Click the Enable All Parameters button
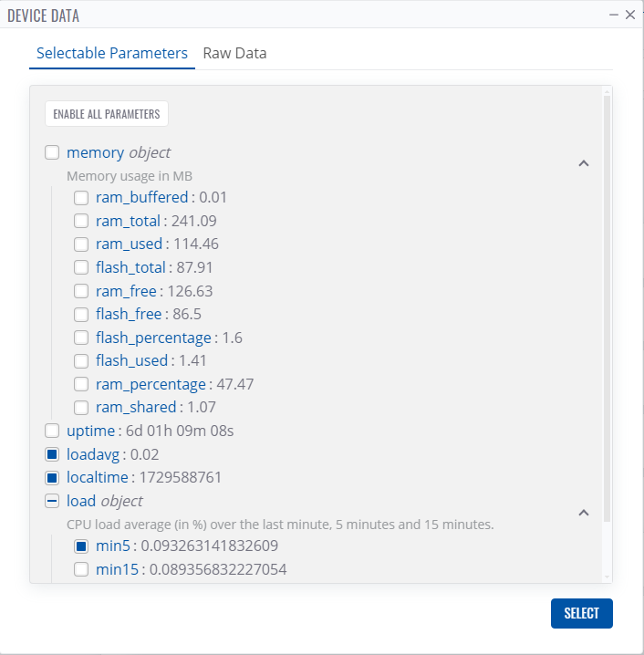Viewport: 644px width, 655px height. (x=107, y=114)
